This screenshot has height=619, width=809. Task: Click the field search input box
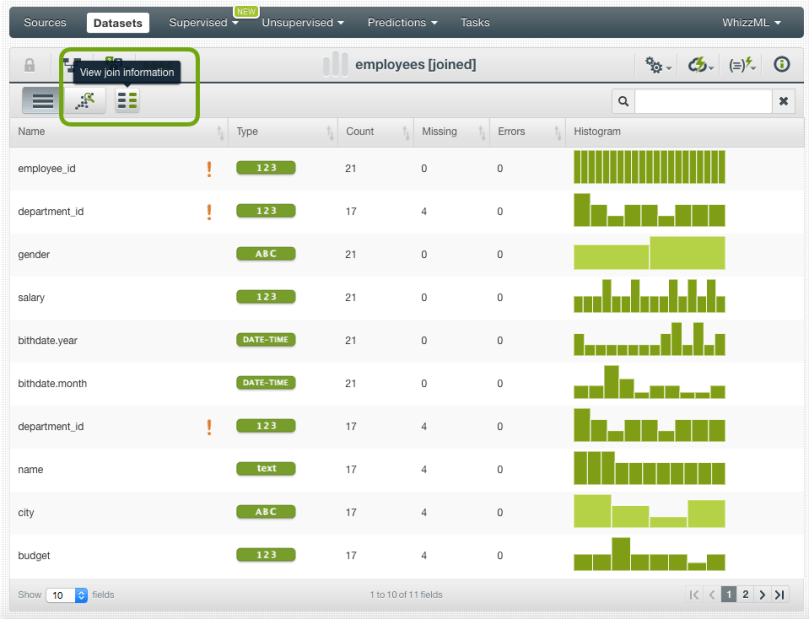coord(703,101)
